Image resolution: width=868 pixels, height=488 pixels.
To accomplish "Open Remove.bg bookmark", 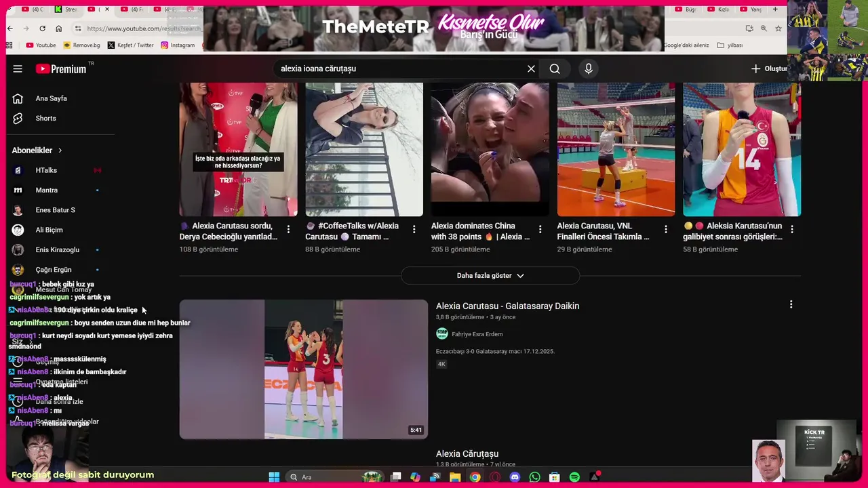I will (81, 45).
